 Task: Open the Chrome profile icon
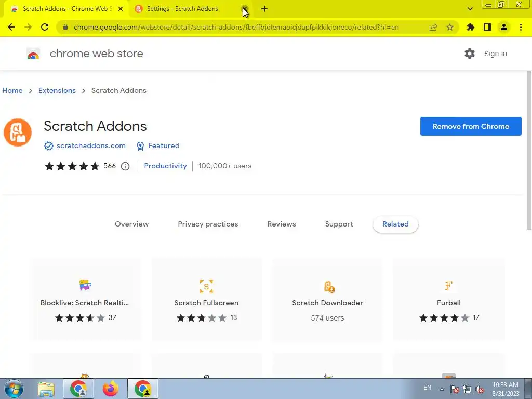[x=504, y=27]
